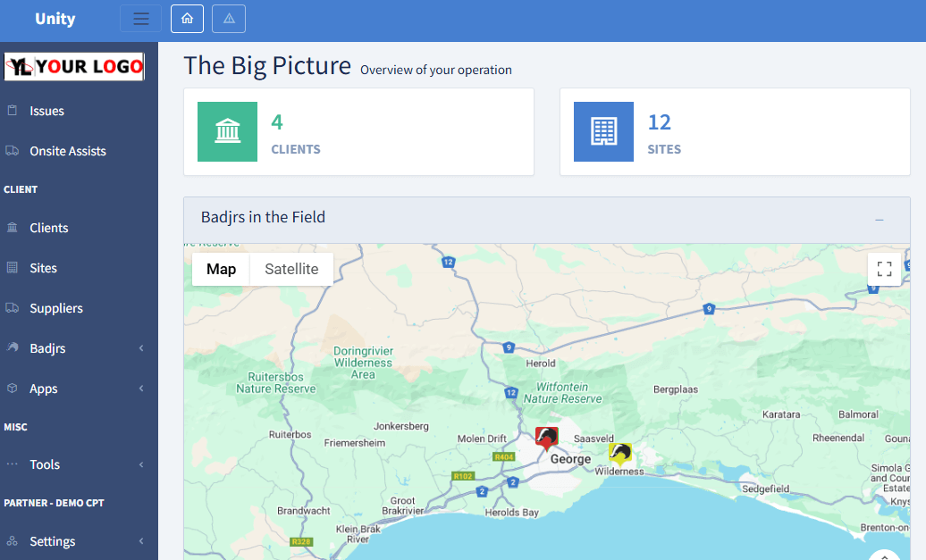Click the Bergplaas label on map
The image size is (926, 560).
[x=676, y=389]
